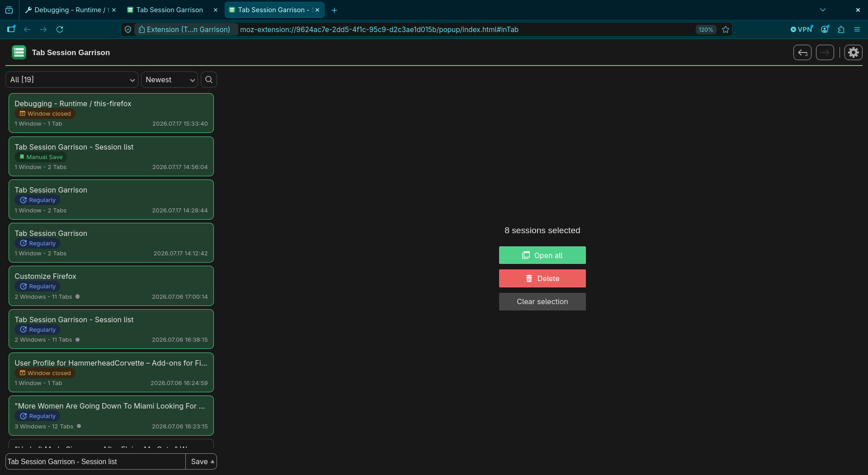Viewport: 868px width, 475px height.
Task: Click the "8 sessions selected" text
Action: (542, 230)
